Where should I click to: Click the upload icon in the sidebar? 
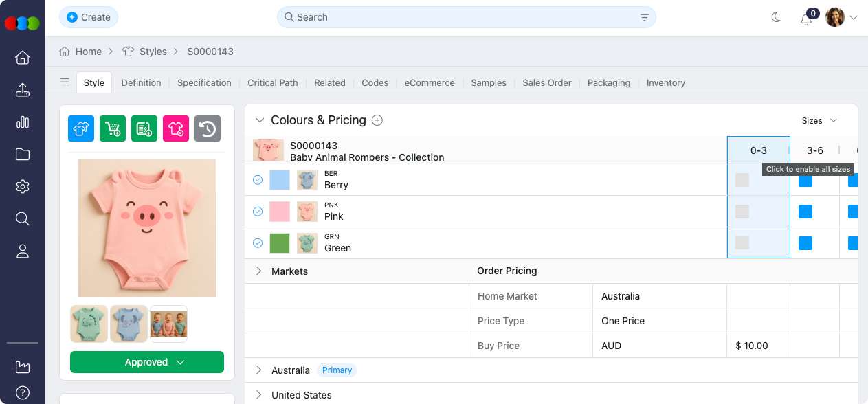pyautogui.click(x=23, y=90)
